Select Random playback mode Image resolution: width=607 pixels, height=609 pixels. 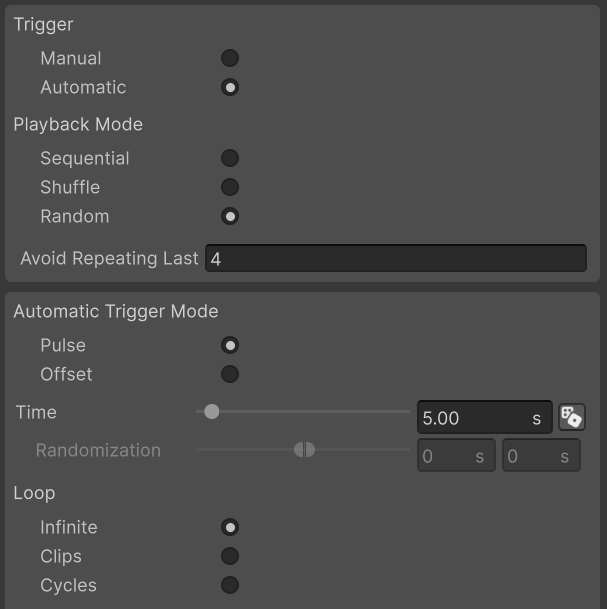point(230,216)
